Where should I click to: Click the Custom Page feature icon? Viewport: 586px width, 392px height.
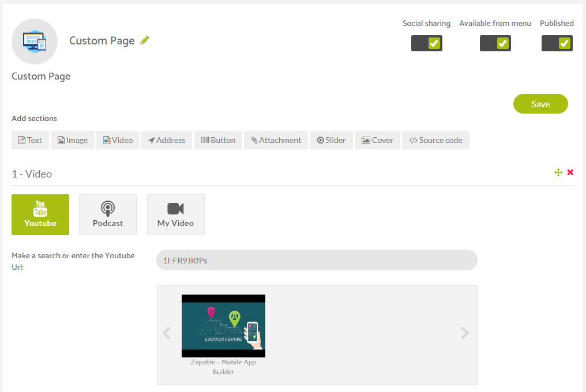(x=35, y=42)
